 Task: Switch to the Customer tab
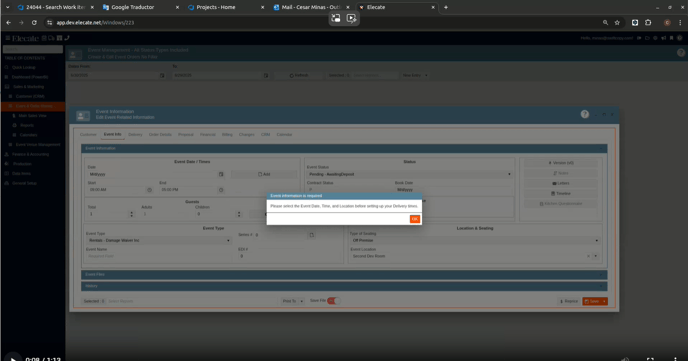pos(88,135)
